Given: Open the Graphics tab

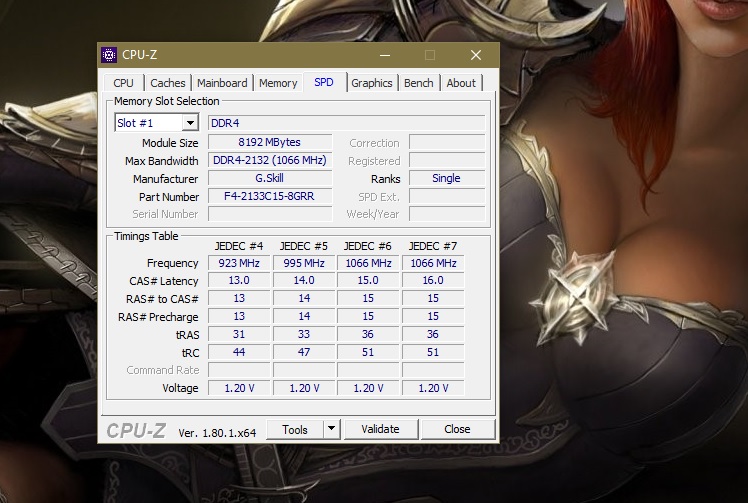Looking at the screenshot, I should coord(372,83).
